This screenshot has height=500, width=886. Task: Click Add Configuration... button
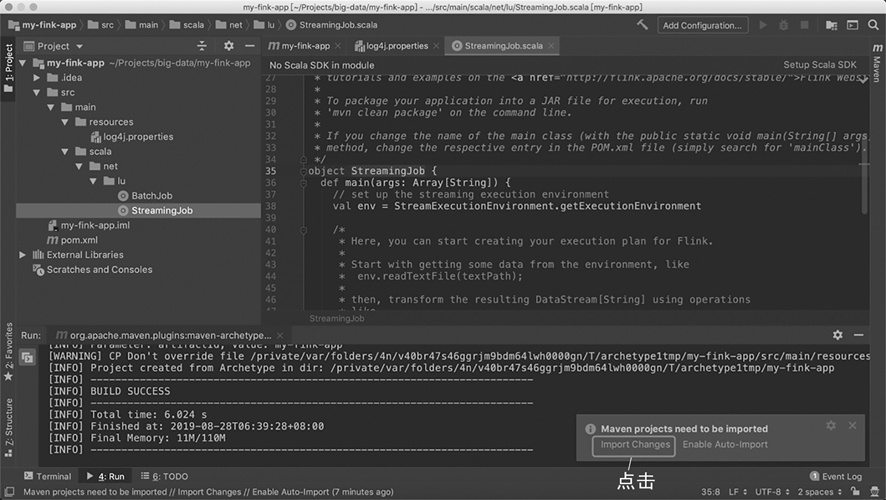click(702, 25)
